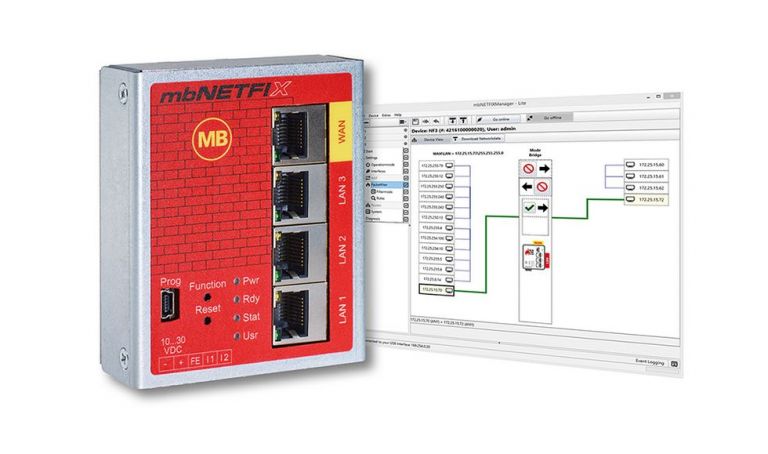This screenshot has height=454, width=768.
Task: Click the red block icon in the top rule row
Action: click(x=528, y=168)
